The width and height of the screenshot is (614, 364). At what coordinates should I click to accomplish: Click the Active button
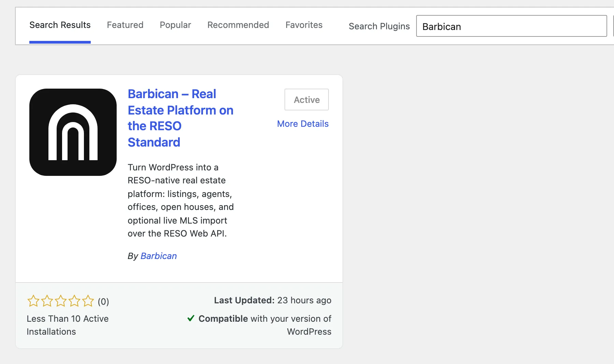point(307,100)
